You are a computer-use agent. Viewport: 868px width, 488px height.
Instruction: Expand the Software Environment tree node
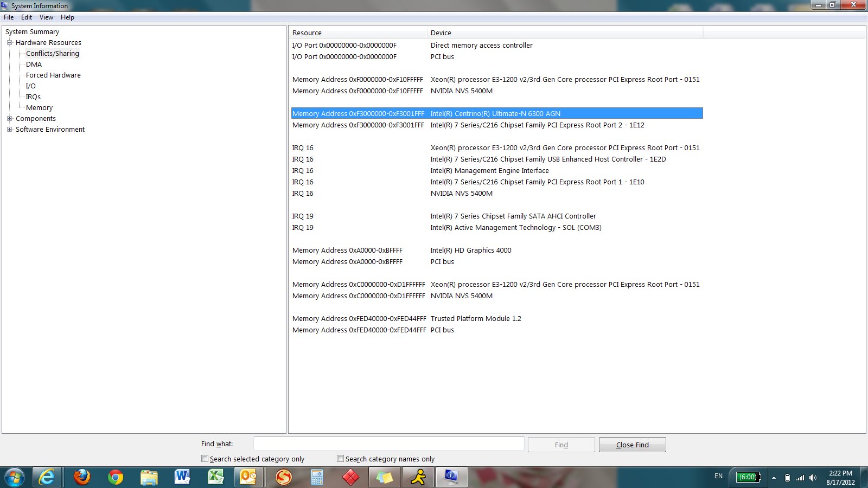[9, 129]
